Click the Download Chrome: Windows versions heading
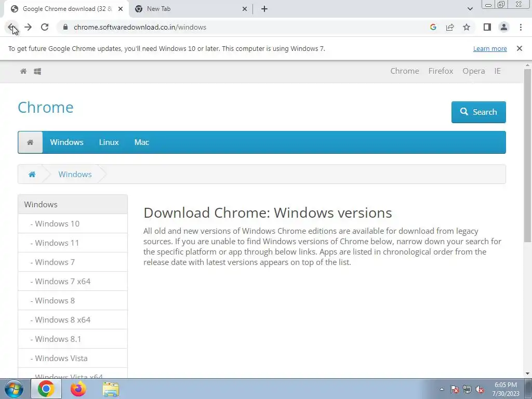This screenshot has height=399, width=532. [x=268, y=212]
